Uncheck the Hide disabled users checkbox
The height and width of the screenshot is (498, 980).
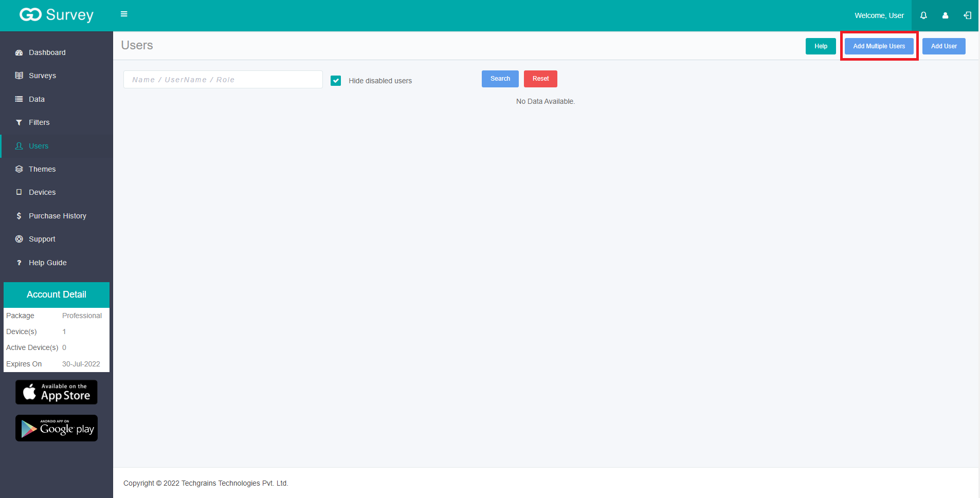tap(336, 81)
